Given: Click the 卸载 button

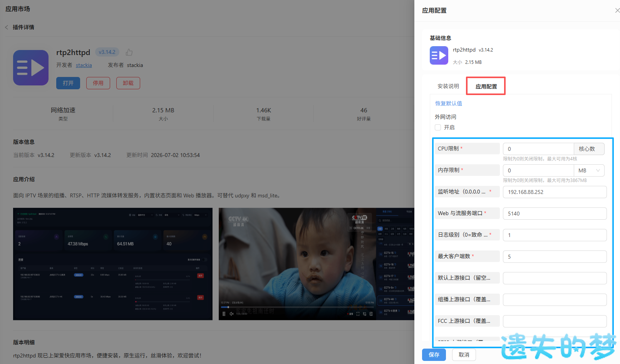Looking at the screenshot, I should click(x=128, y=83).
